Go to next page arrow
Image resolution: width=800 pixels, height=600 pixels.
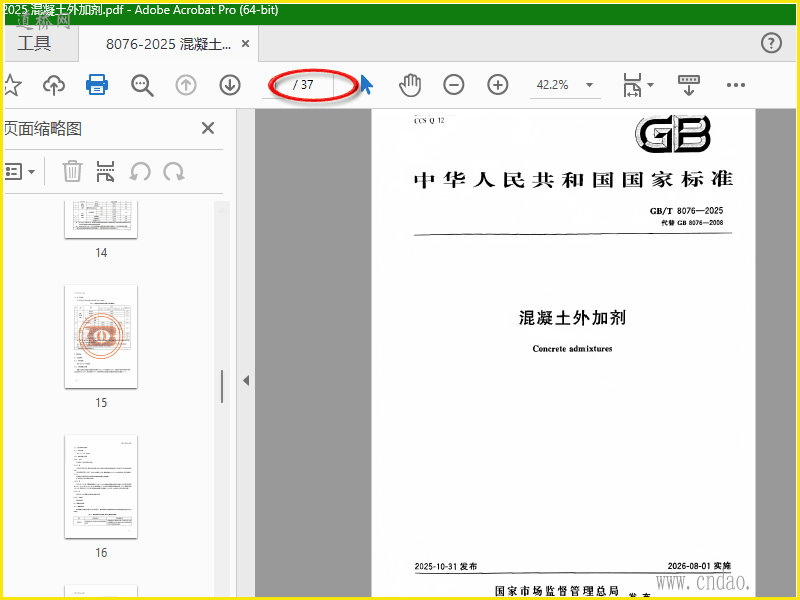tap(230, 85)
